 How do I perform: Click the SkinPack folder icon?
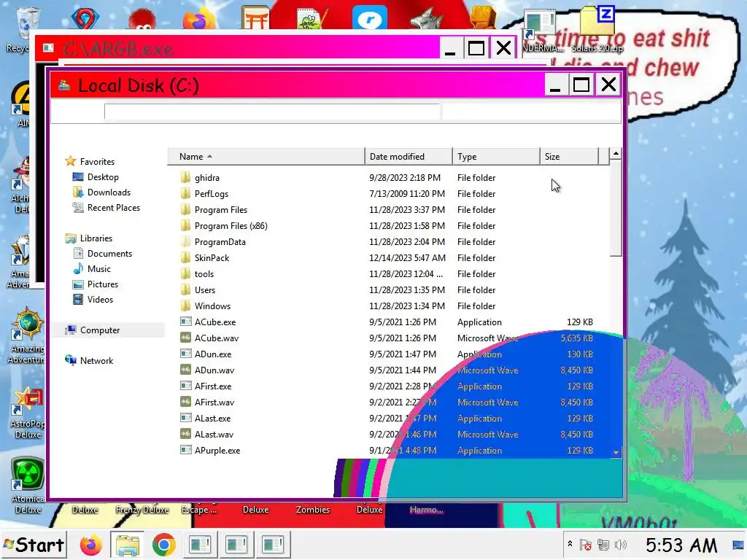tap(186, 257)
